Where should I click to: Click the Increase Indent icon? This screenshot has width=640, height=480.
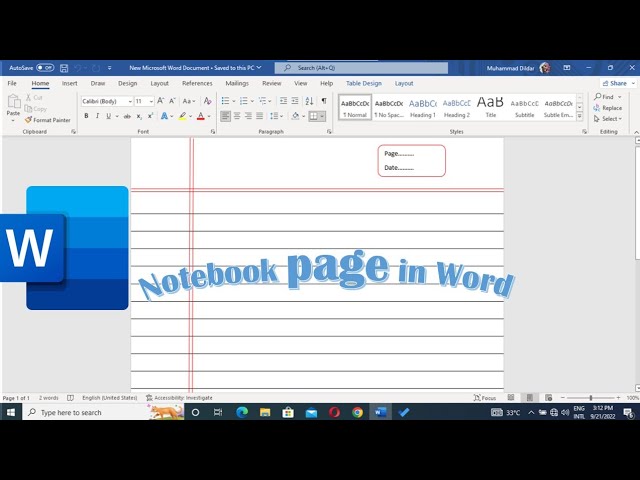click(294, 101)
